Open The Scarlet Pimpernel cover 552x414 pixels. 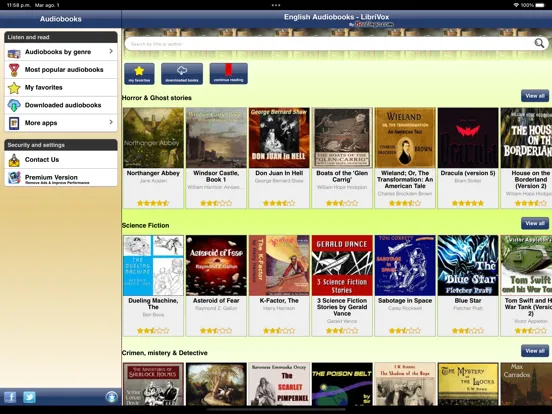[x=279, y=384]
